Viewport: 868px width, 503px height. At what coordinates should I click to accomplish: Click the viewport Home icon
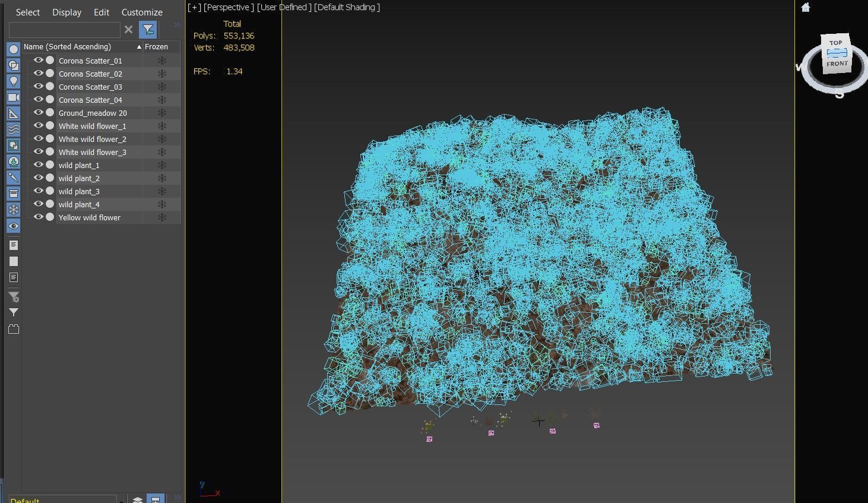[806, 7]
